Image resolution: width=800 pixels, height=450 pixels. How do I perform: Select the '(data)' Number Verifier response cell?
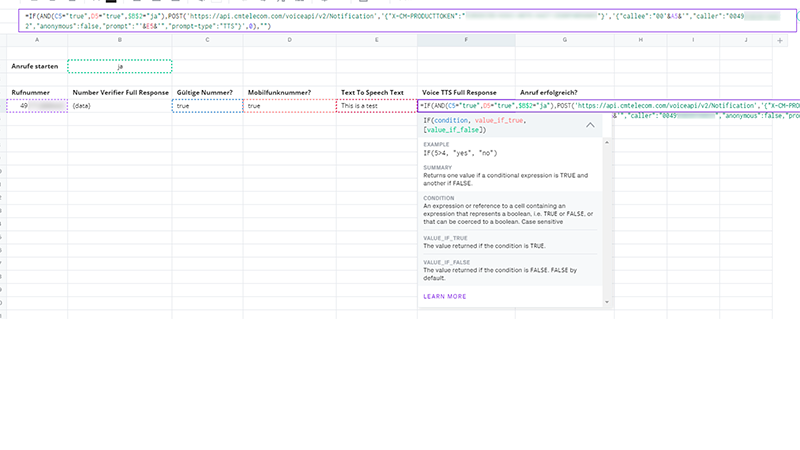[x=120, y=105]
